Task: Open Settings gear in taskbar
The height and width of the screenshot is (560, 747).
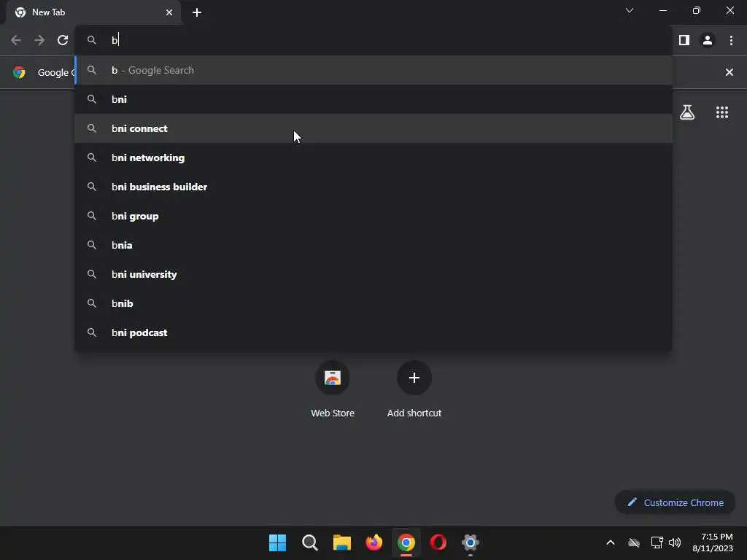Action: tap(471, 542)
